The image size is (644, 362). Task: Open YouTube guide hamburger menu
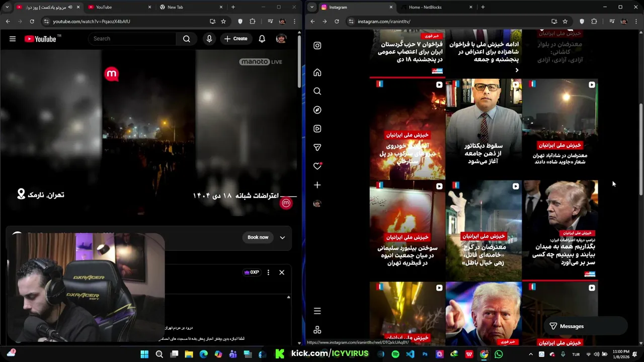point(13,39)
